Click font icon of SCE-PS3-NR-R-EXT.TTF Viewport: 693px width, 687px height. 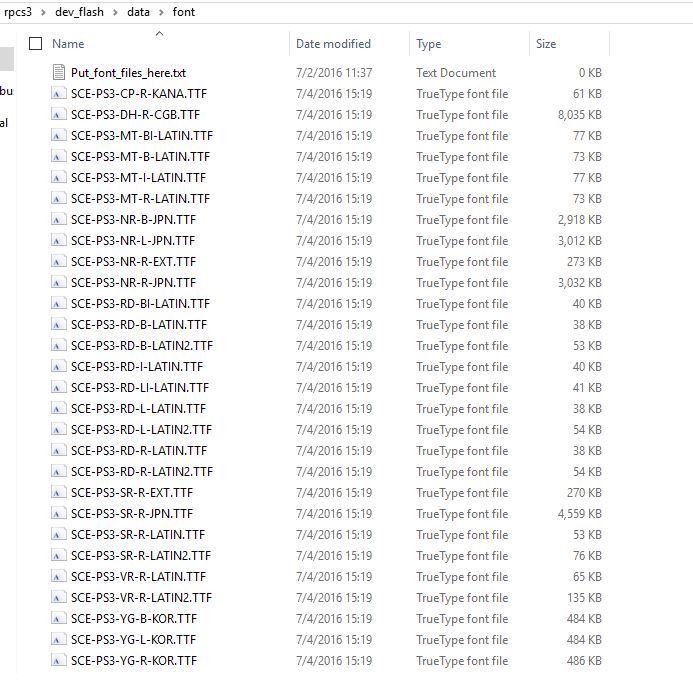(x=58, y=262)
